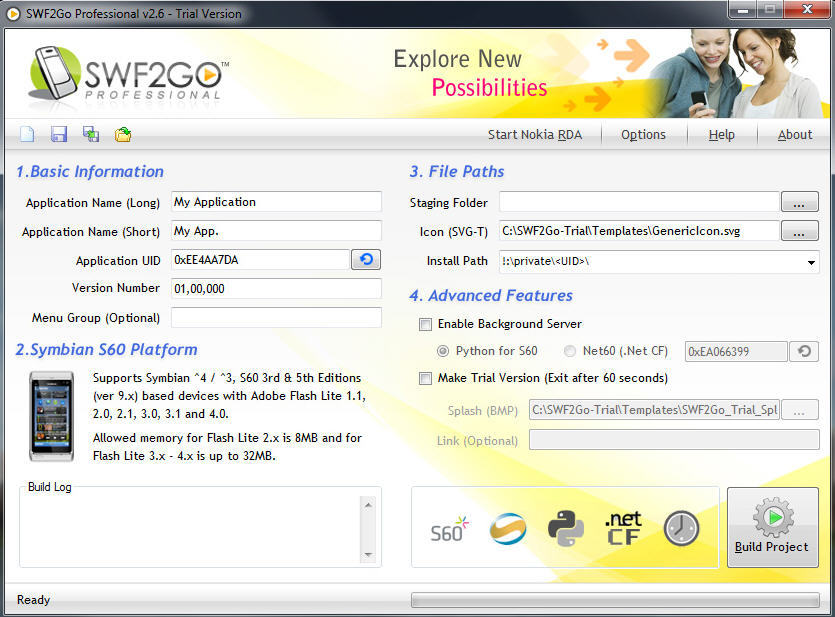Open the Options menu
Screen dimensions: 835x617
pyautogui.click(x=643, y=135)
